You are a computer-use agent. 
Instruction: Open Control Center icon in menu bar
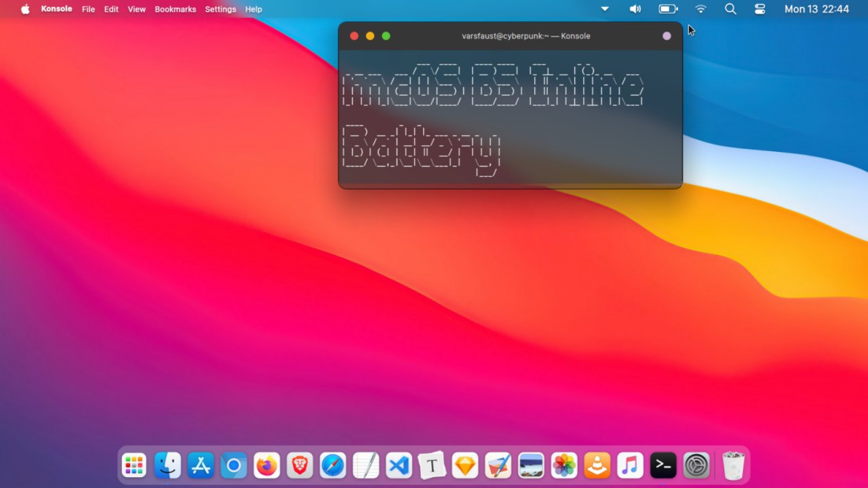click(x=760, y=9)
